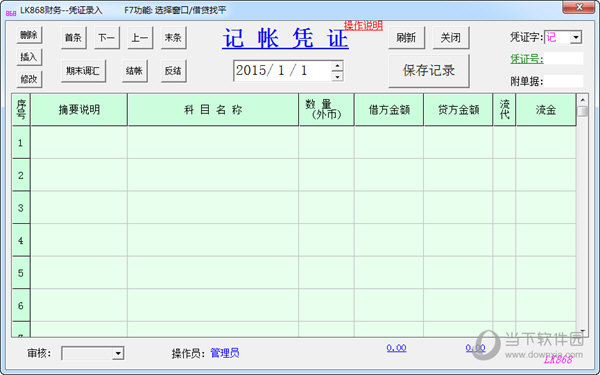Select row number 6 header
This screenshot has width=600, height=375.
click(x=21, y=305)
